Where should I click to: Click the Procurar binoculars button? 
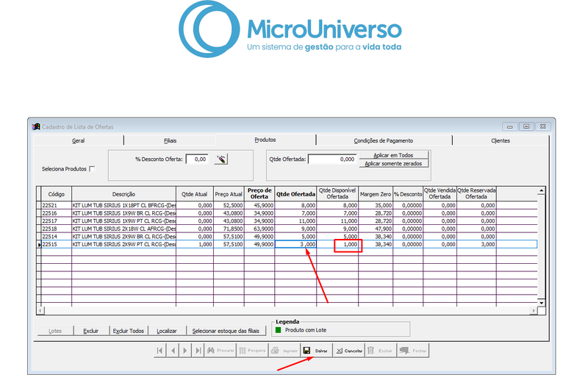pos(220,351)
